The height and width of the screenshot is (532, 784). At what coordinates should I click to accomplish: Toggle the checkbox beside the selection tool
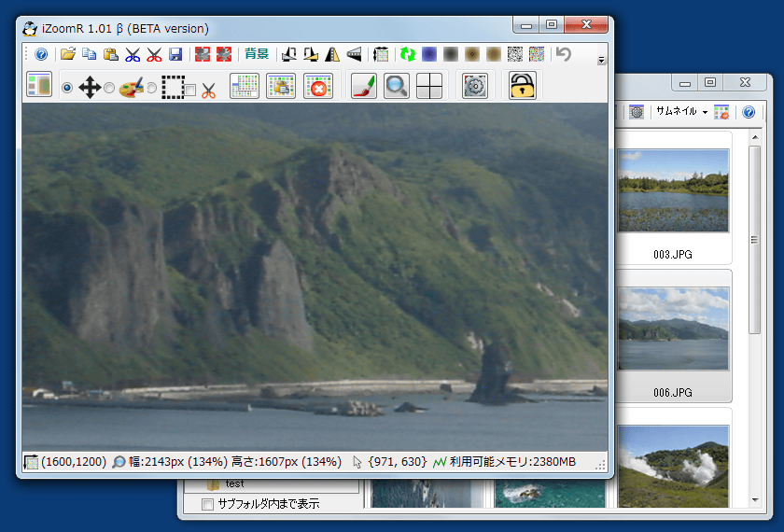point(190,90)
